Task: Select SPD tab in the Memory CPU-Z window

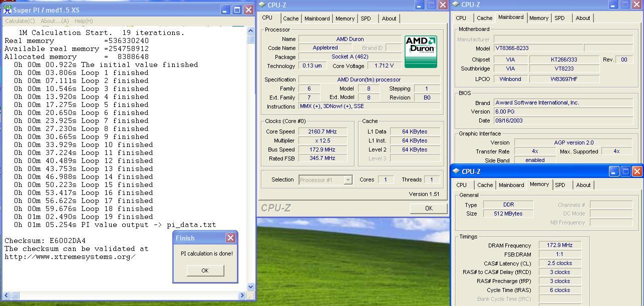Action: pyautogui.click(x=560, y=185)
